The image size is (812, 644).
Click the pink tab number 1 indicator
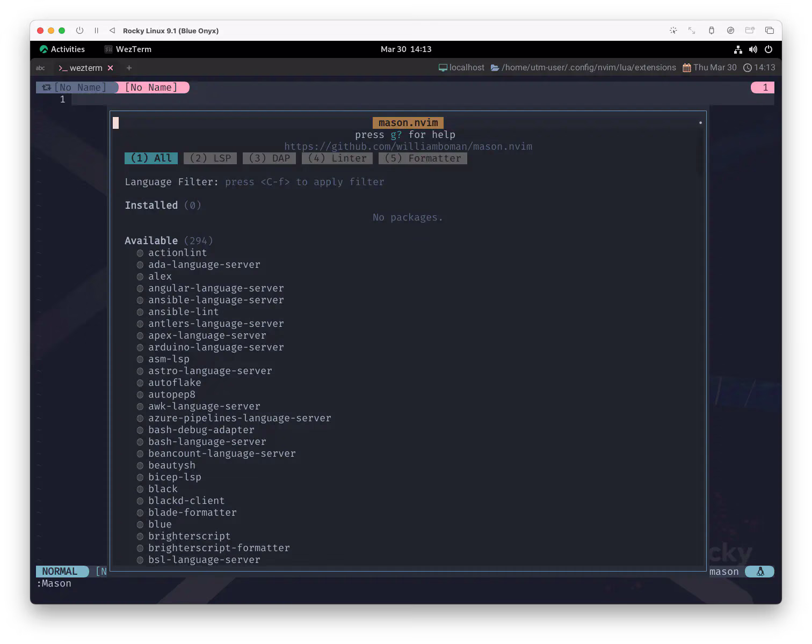click(x=763, y=87)
